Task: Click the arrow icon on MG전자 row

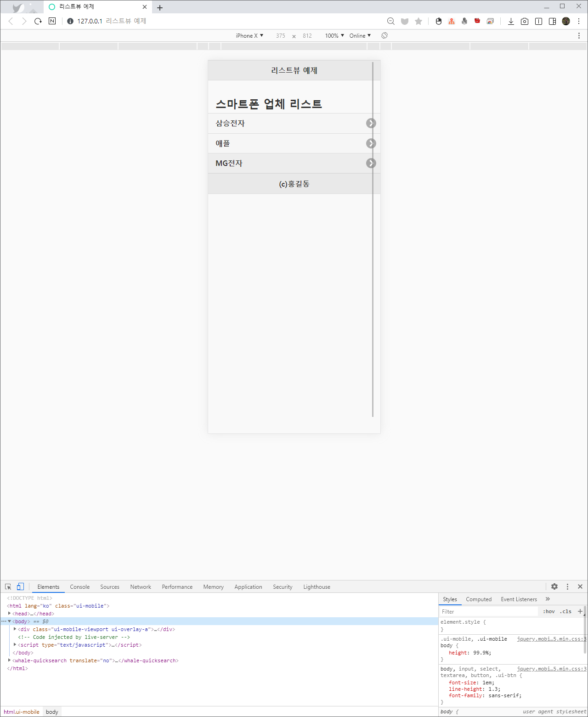Action: (371, 163)
